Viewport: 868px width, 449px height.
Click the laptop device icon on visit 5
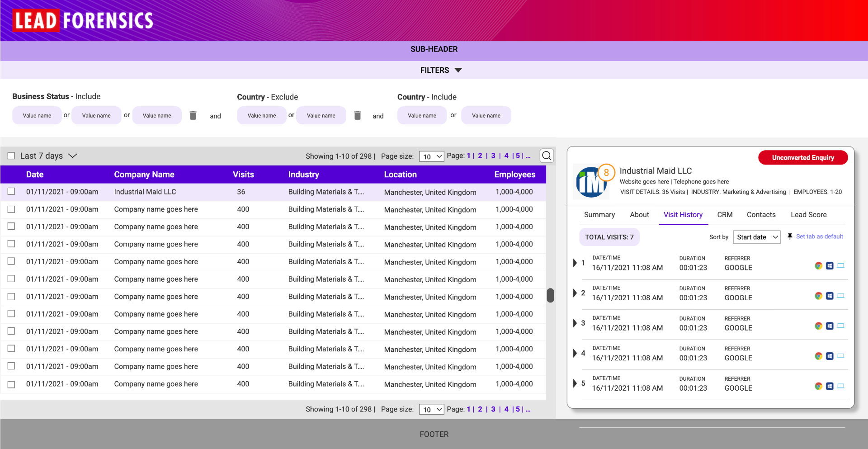pos(841,386)
